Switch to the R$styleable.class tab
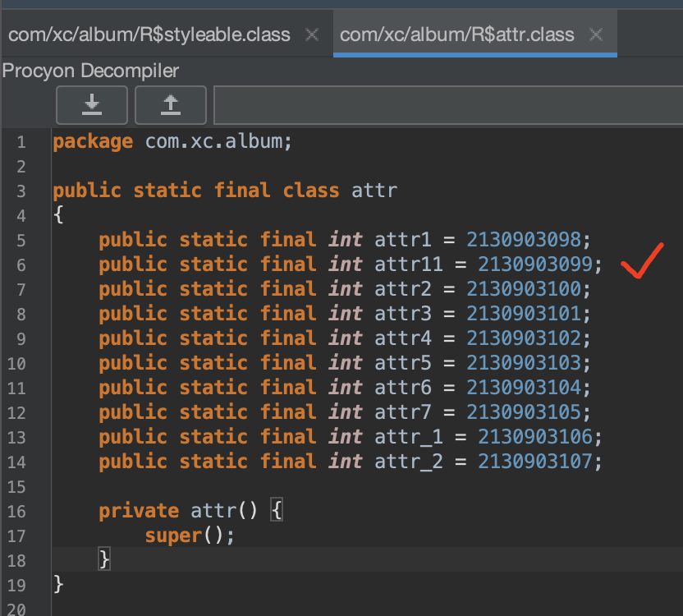This screenshot has height=616, width=683. pos(149,34)
